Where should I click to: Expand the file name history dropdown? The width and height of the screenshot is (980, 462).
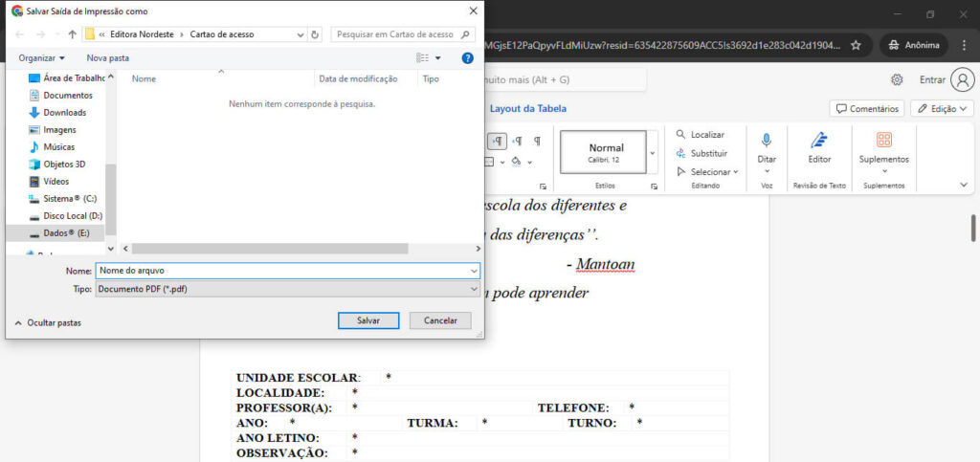(x=475, y=271)
